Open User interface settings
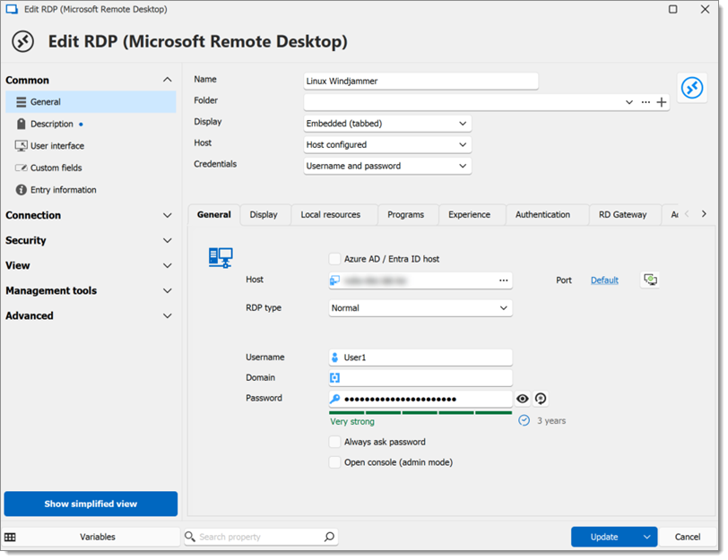 coord(91,146)
